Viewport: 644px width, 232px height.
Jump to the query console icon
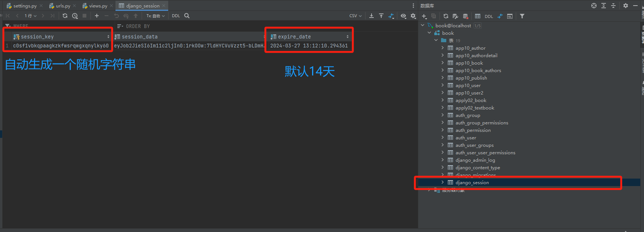coord(510,16)
